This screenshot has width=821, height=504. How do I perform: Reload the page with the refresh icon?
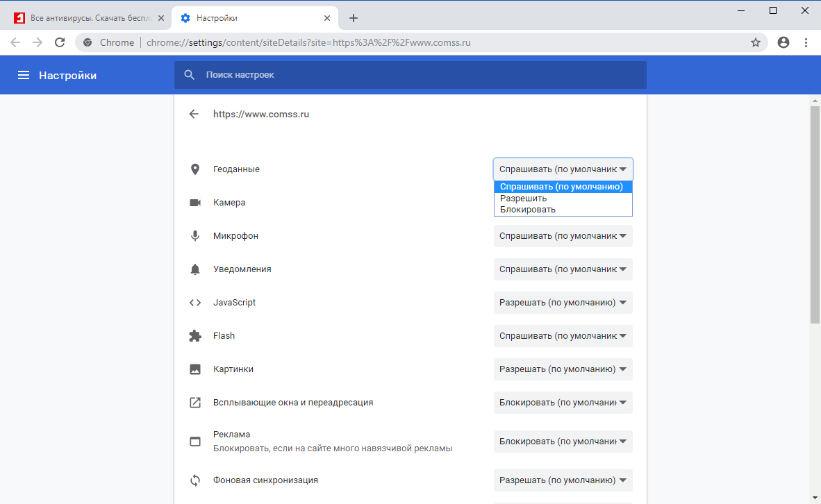(60, 42)
